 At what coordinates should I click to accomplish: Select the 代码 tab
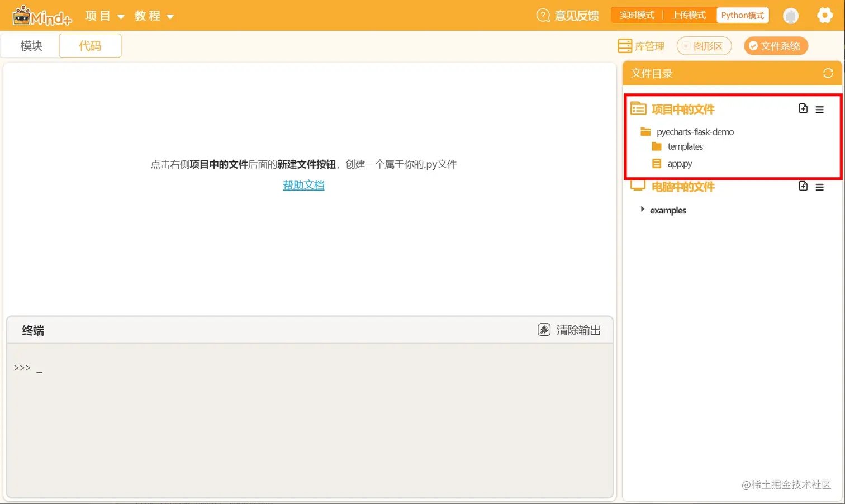click(x=89, y=45)
